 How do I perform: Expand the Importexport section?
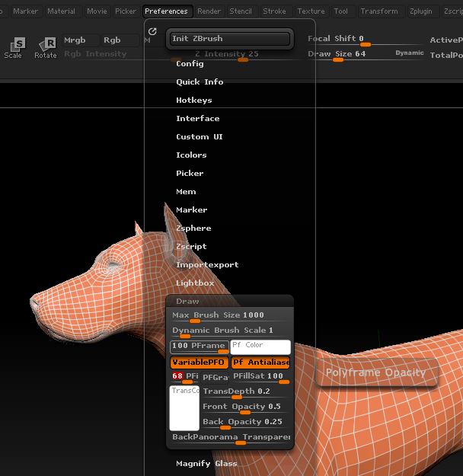pos(207,265)
